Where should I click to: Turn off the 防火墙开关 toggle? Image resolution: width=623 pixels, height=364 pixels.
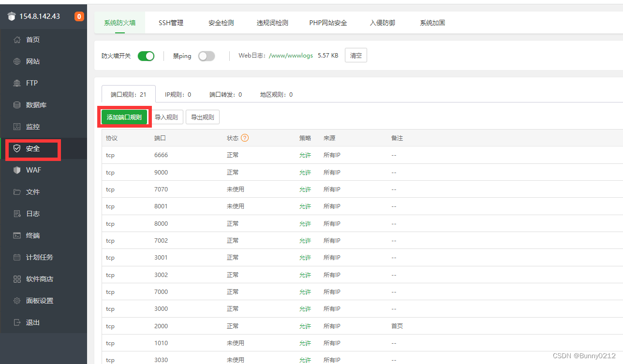coord(146,56)
